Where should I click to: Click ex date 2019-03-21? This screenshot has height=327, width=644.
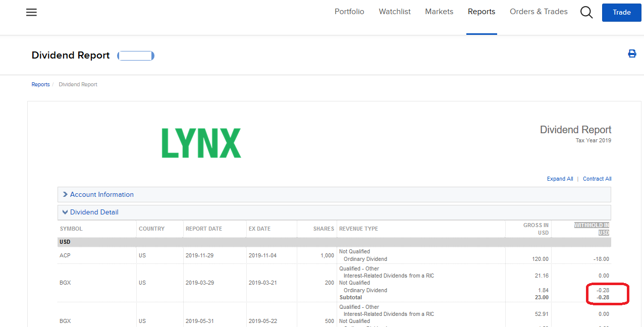coord(262,283)
